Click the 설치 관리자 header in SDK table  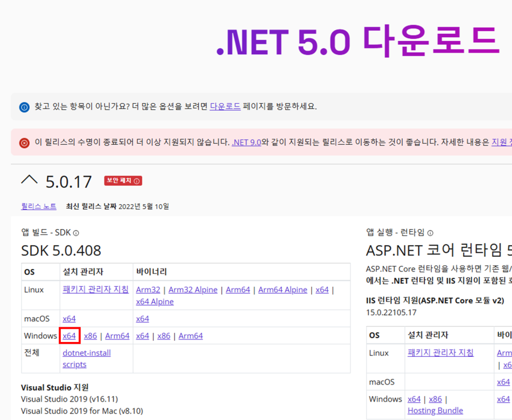pos(83,272)
